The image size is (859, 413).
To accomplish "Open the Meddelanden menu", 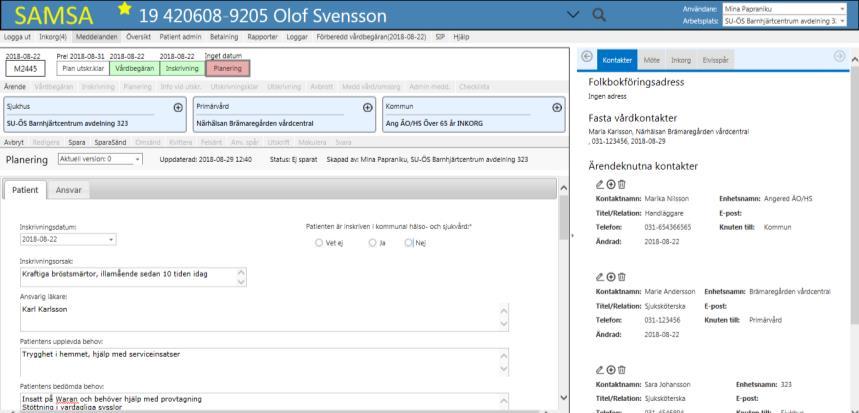I will click(96, 37).
